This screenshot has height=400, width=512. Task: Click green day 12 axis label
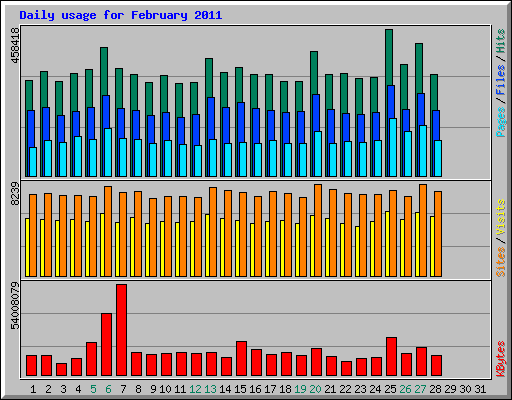click(x=195, y=389)
